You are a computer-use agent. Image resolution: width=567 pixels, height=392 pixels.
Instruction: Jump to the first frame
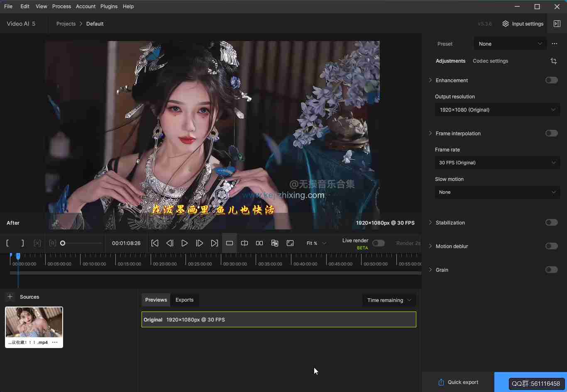pos(155,243)
